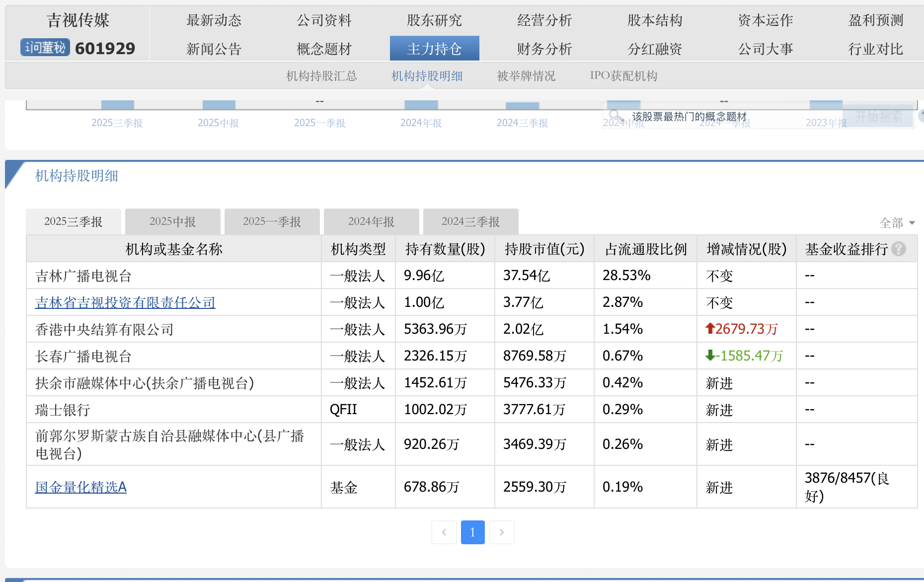Click the 占流通股比例 column header
The width and height of the screenshot is (924, 582).
(x=646, y=249)
